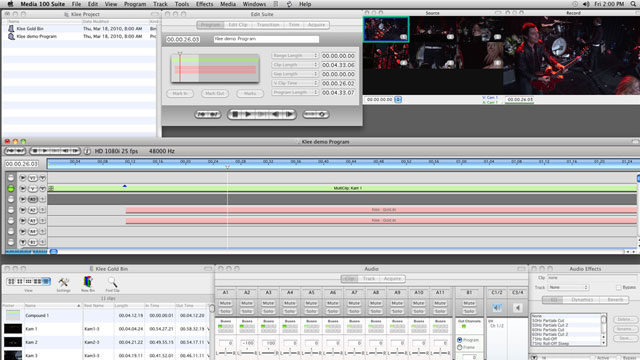
Task: Mute audio channel B1 in mixer
Action: tap(469, 303)
